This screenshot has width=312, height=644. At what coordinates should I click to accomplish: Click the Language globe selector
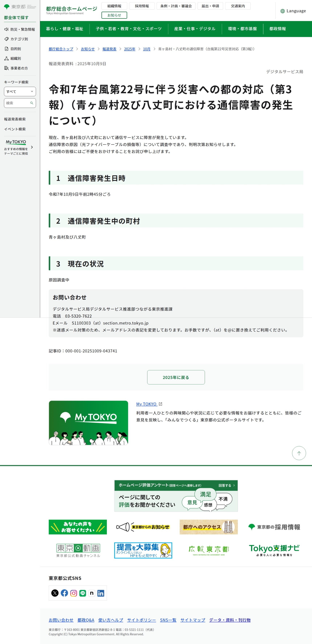293,11
